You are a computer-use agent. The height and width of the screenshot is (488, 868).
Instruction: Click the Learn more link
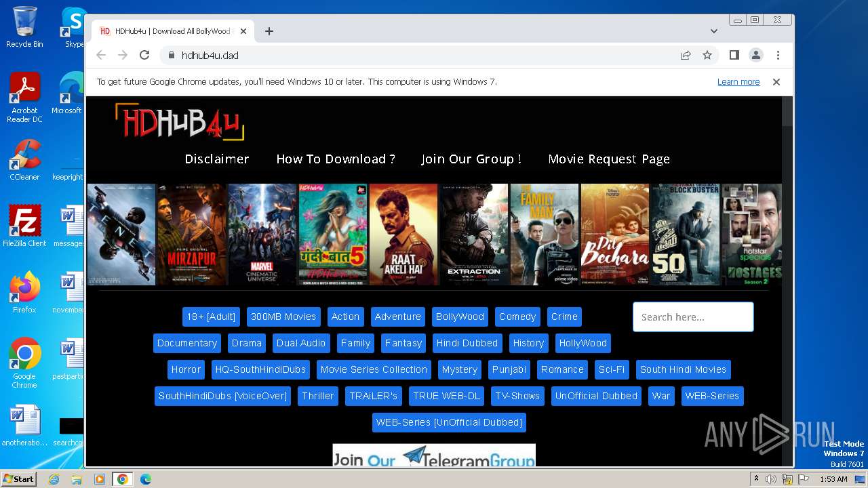(x=738, y=82)
